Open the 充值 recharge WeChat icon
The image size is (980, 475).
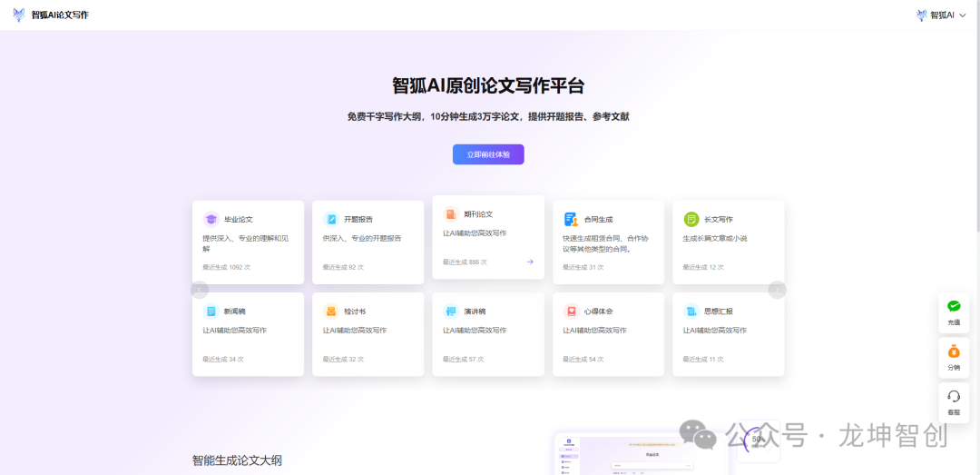pos(954,306)
